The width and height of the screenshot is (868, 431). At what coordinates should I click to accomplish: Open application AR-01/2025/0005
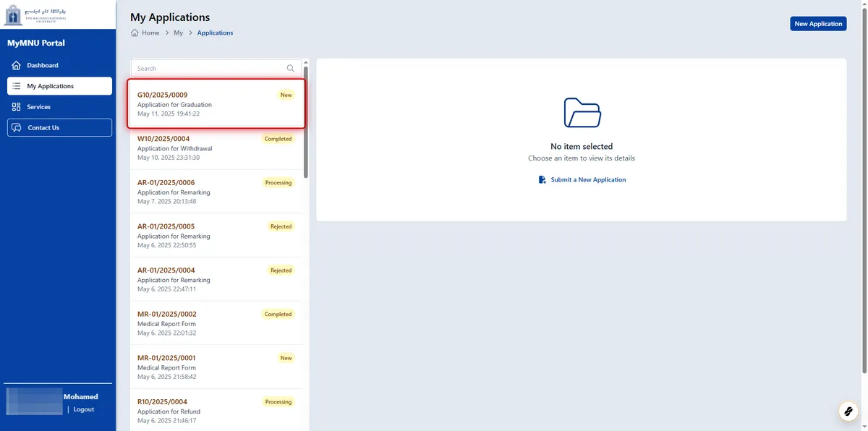(x=216, y=236)
